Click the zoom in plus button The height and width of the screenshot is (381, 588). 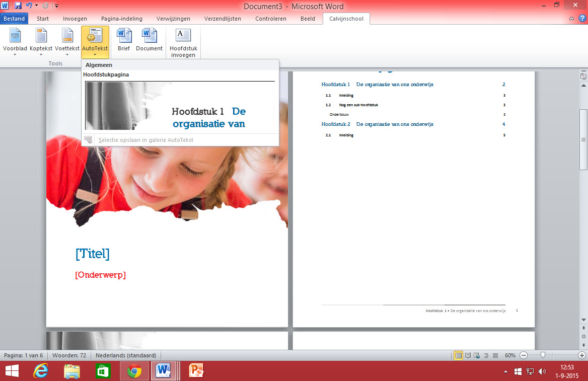(582, 355)
